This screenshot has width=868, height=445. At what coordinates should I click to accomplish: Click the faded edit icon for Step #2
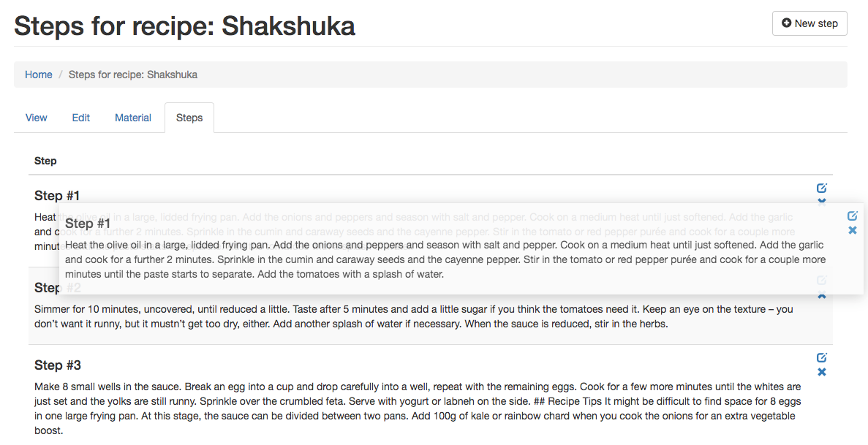(x=821, y=281)
